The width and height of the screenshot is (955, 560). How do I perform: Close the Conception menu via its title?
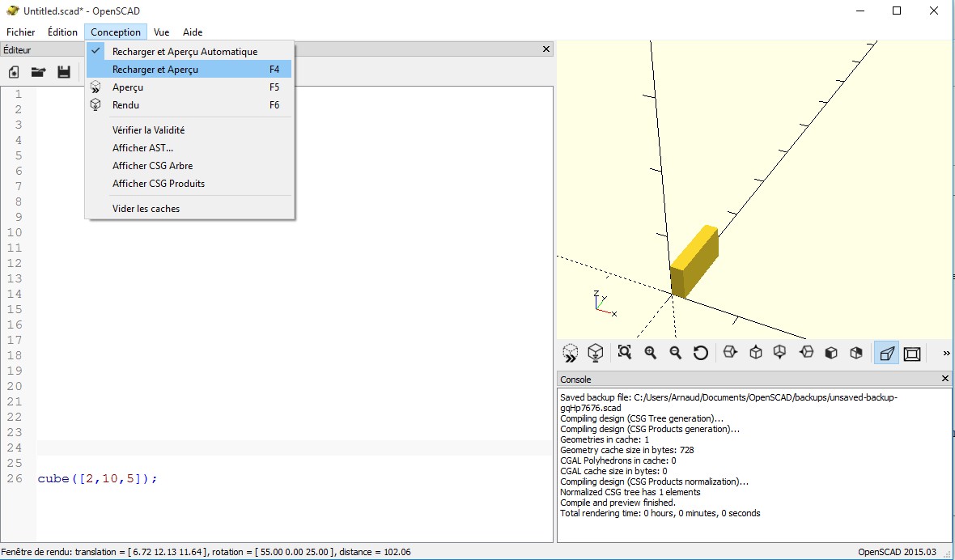point(116,32)
